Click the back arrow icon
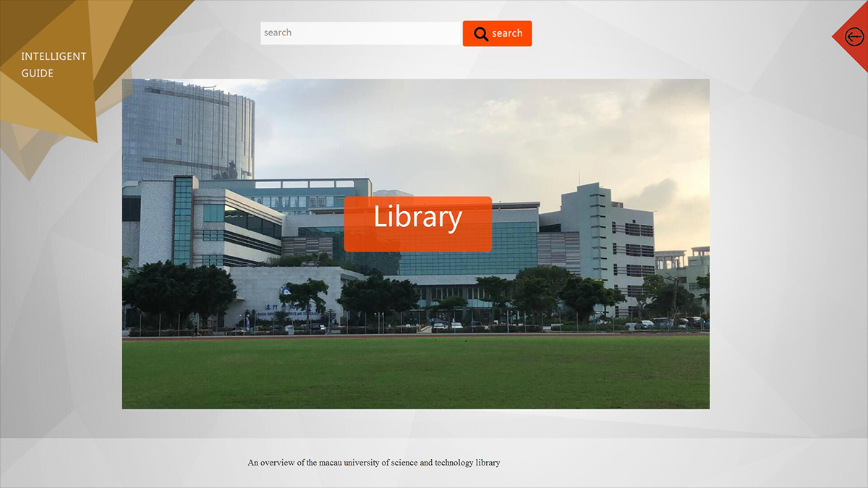Viewport: 868px width, 488px height. [854, 36]
